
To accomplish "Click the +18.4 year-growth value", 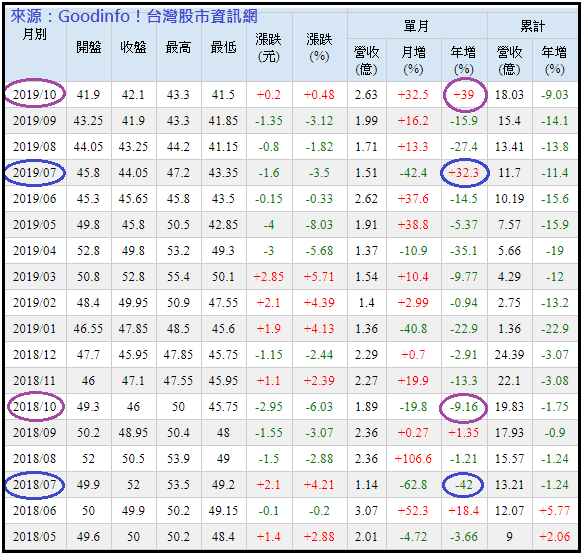I will tap(464, 511).
